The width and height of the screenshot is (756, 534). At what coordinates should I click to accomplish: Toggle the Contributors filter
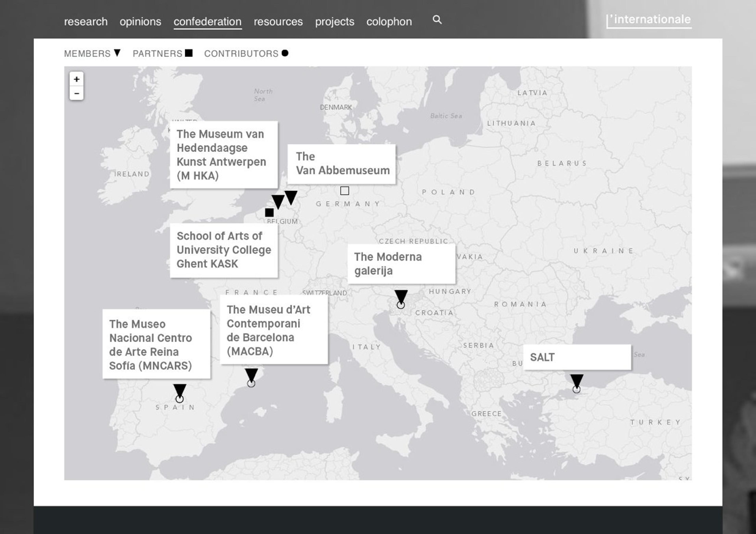coord(246,53)
